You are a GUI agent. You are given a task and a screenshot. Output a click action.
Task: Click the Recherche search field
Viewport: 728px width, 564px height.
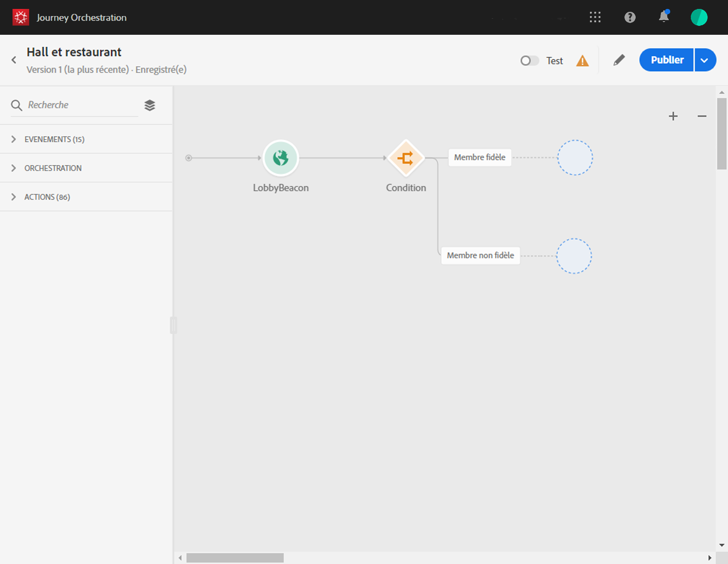[x=81, y=105]
